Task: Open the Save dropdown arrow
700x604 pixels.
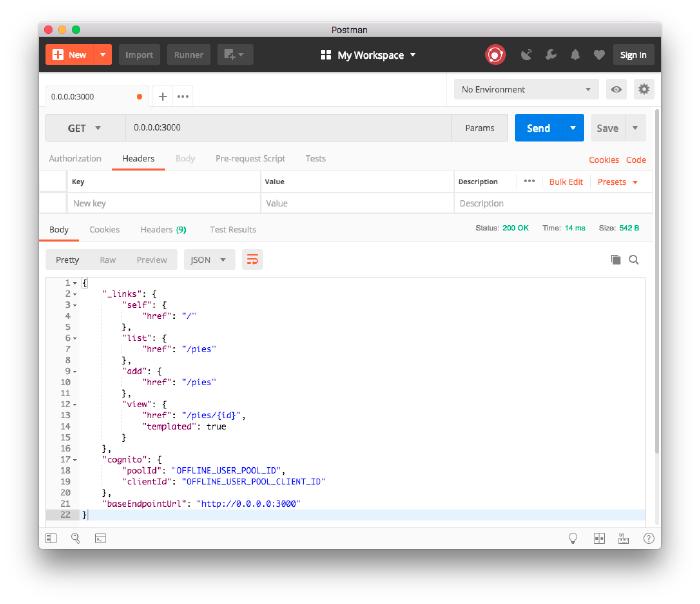Action: point(635,128)
